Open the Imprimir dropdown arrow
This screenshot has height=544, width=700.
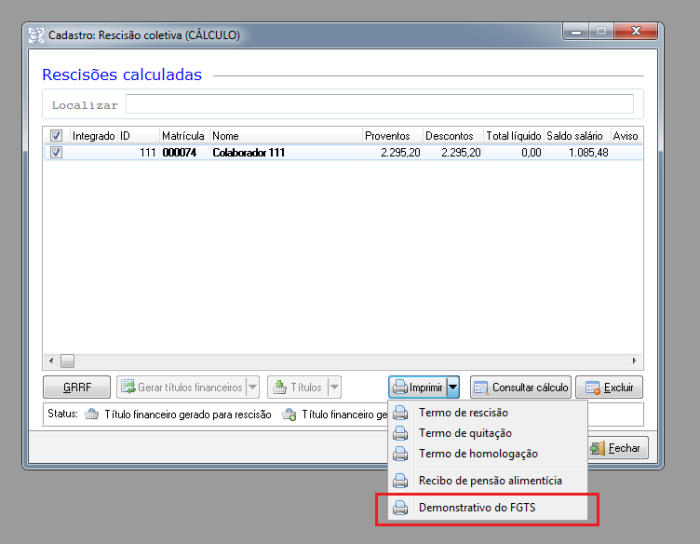tap(453, 387)
